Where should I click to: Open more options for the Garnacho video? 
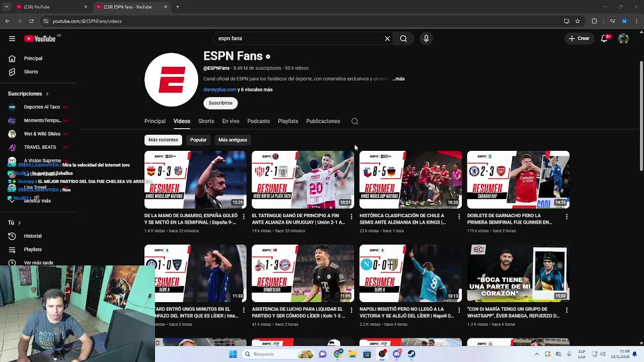point(567,217)
